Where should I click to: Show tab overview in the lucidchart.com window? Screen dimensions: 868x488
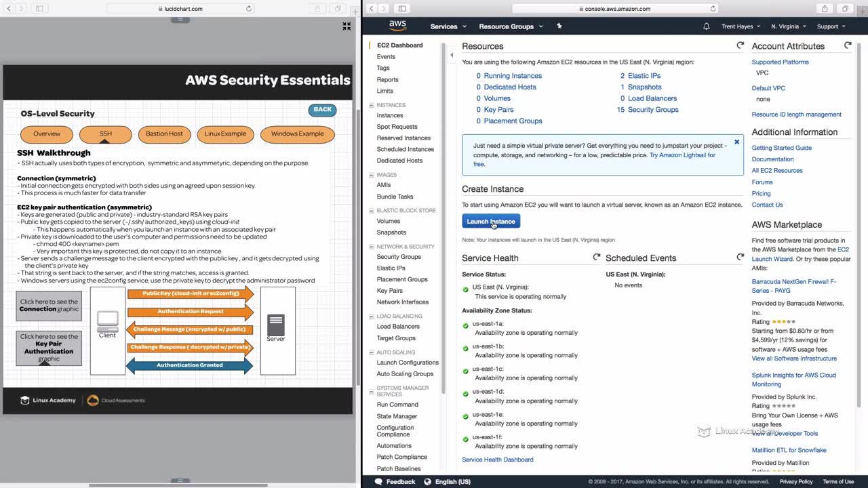point(338,9)
